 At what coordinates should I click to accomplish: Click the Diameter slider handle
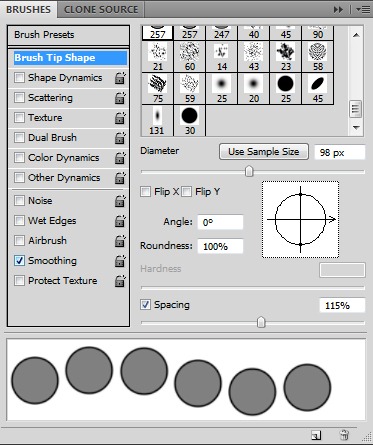point(249,171)
